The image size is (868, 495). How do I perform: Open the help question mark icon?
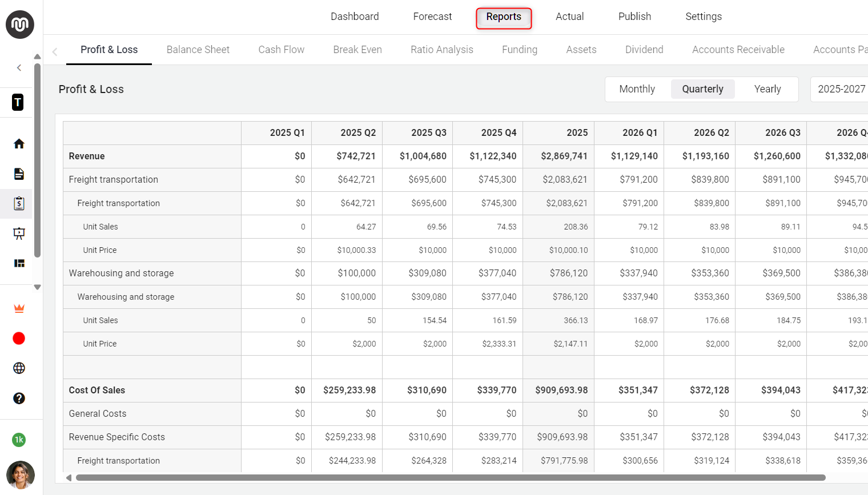point(19,398)
